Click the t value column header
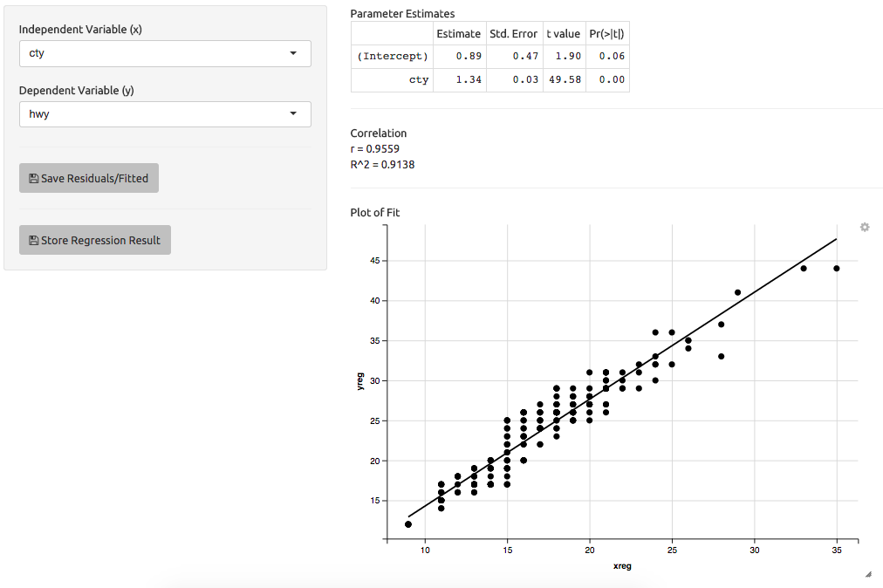The image size is (883, 588). (564, 34)
